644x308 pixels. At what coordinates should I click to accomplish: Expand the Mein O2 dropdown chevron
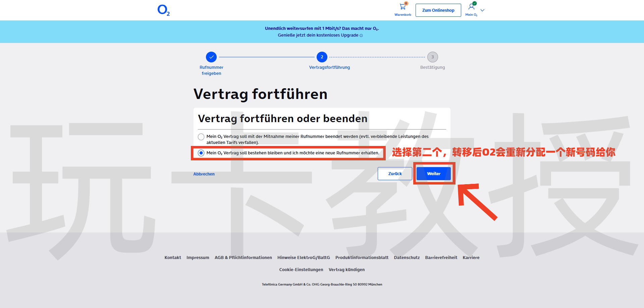(482, 10)
